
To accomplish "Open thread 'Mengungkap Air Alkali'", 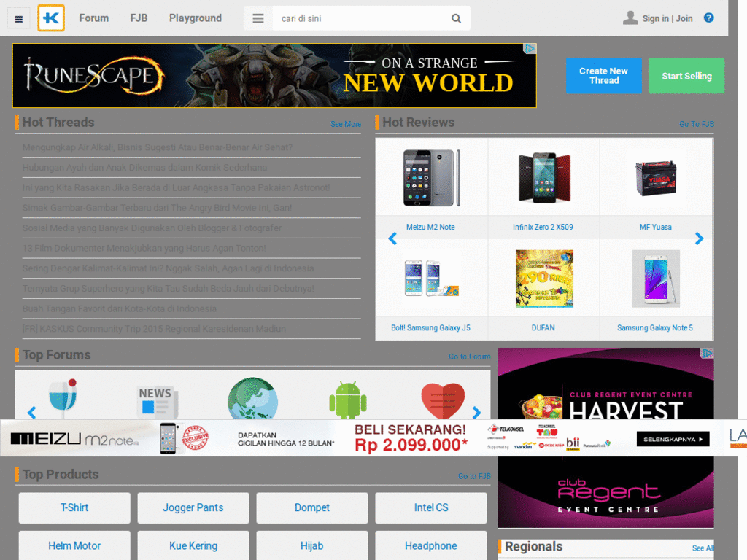I will pyautogui.click(x=158, y=147).
